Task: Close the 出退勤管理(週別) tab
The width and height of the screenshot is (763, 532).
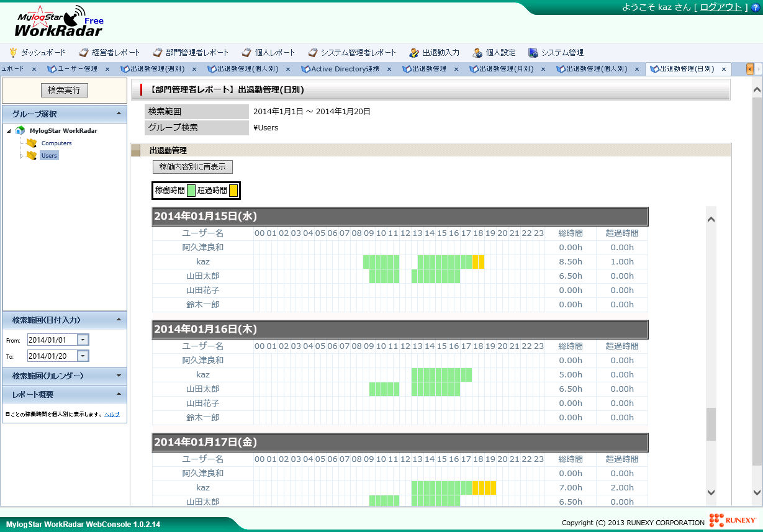Action: (x=194, y=69)
